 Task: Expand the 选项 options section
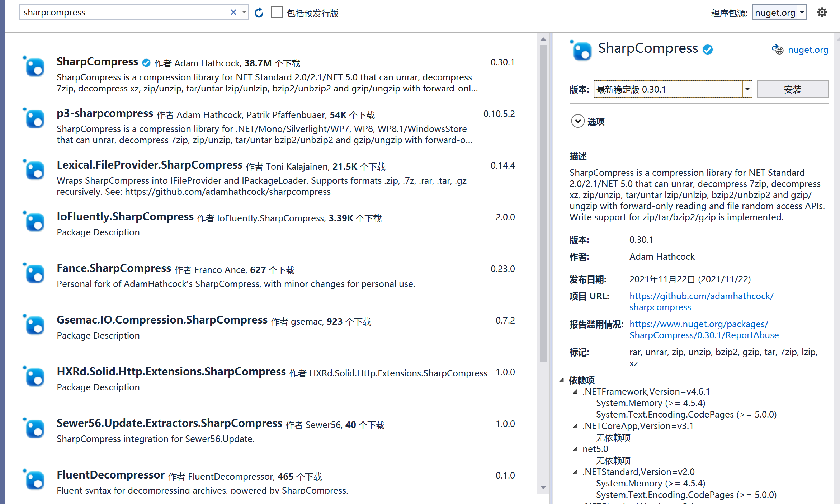[x=578, y=121]
